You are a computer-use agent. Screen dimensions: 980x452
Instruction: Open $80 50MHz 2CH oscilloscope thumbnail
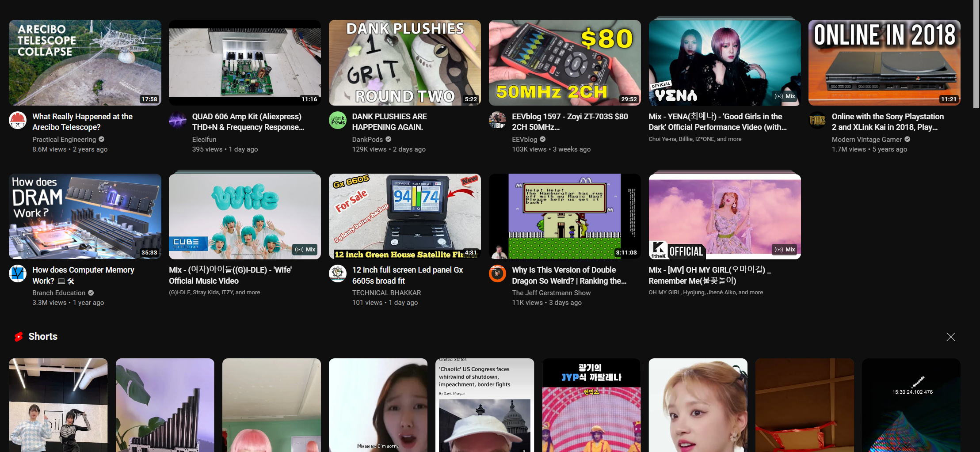[x=565, y=63]
